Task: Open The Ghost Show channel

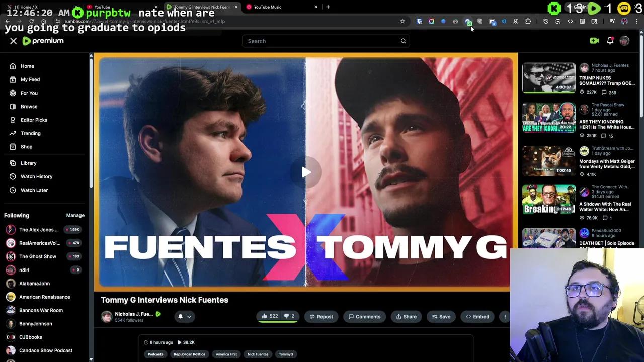Action: [38, 256]
